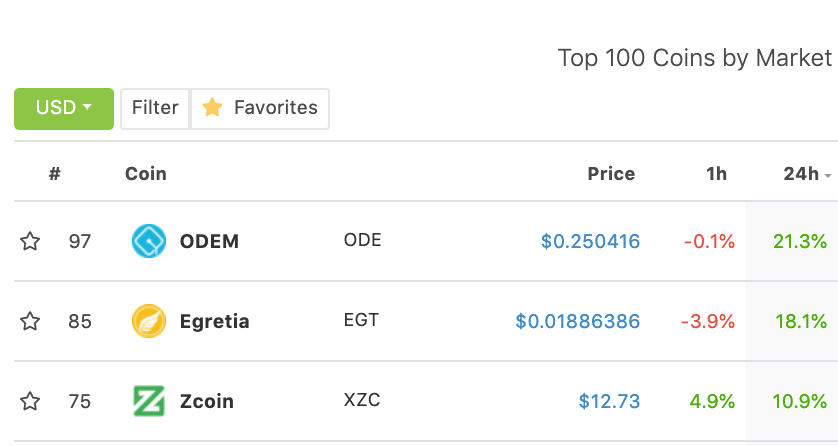This screenshot has height=446, width=838.
Task: Click the Egretia price $0.01886386
Action: (x=578, y=321)
